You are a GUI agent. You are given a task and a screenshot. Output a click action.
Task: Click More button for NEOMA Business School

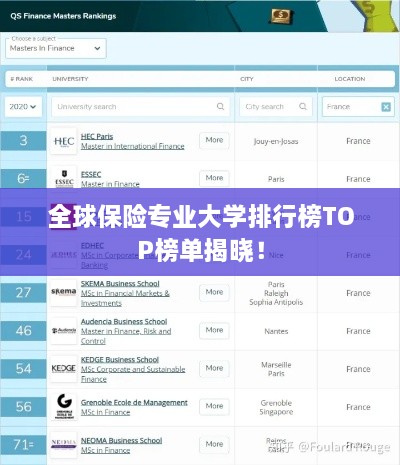[x=214, y=444]
